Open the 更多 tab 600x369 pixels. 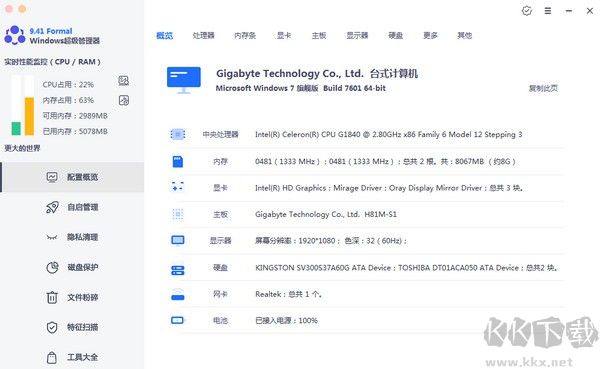click(430, 36)
